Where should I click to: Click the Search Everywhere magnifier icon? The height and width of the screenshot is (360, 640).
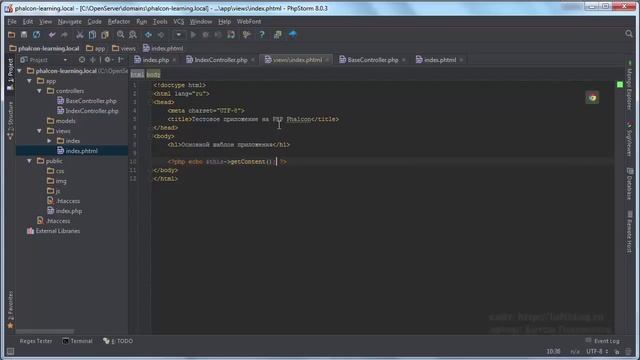(629, 34)
